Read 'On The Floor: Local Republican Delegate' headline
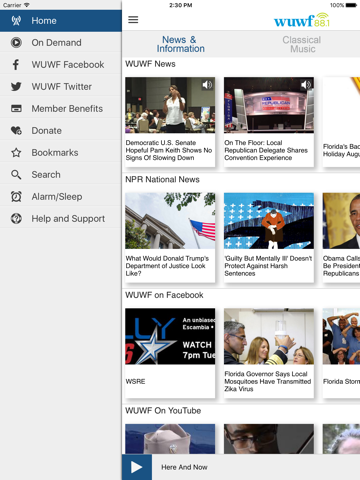The height and width of the screenshot is (480, 360). (266, 150)
